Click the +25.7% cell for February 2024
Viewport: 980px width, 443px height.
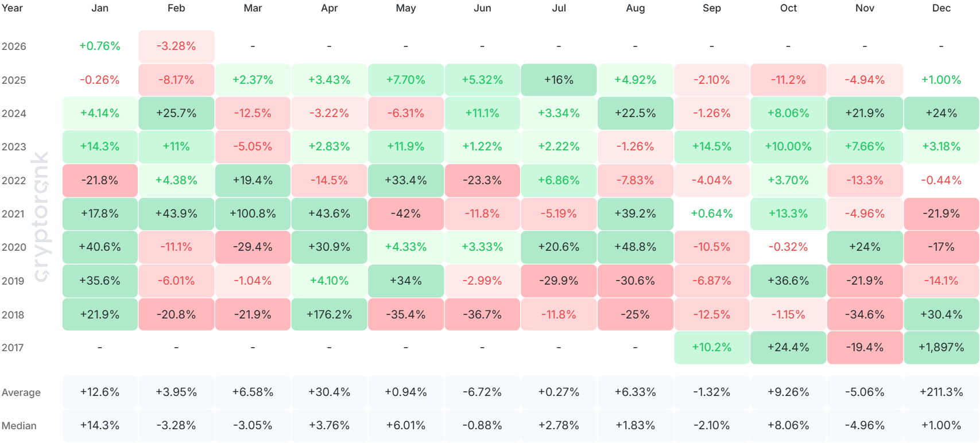point(176,114)
